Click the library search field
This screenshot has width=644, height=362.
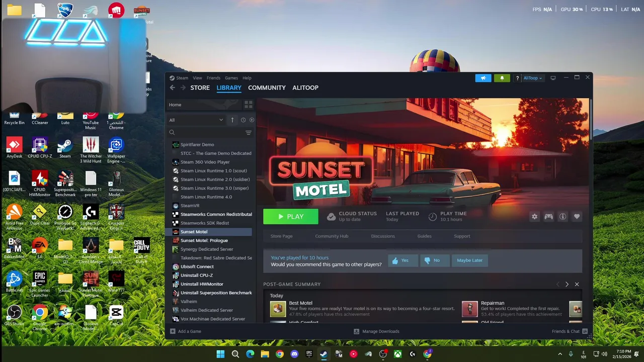point(205,133)
